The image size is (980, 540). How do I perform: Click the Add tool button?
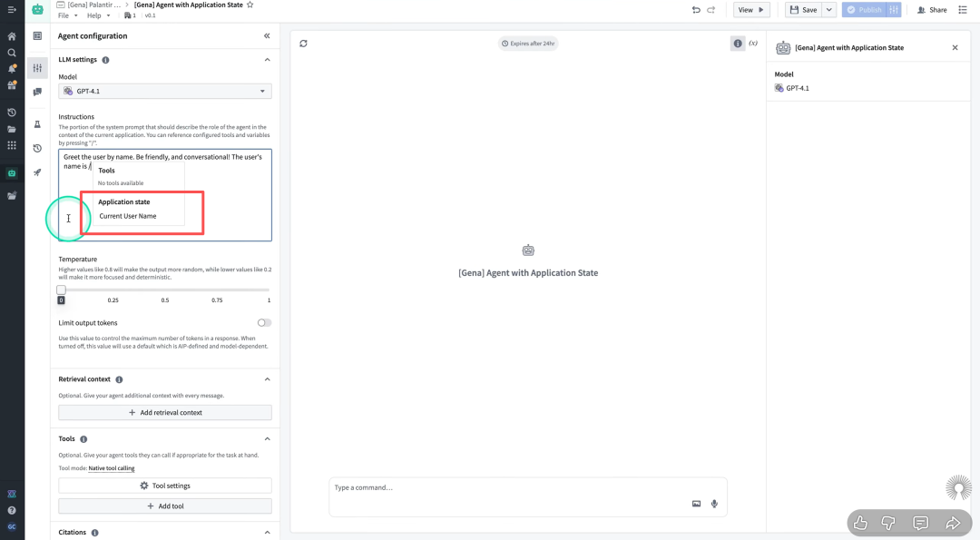[x=165, y=506]
